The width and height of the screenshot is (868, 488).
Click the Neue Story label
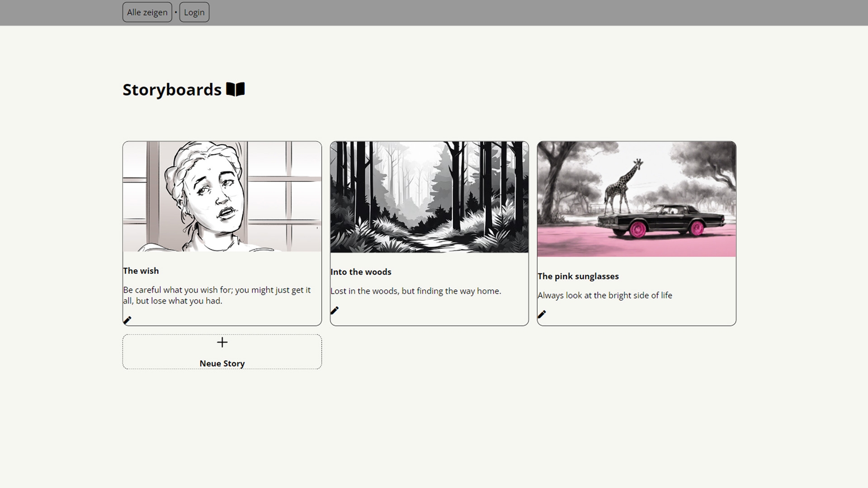tap(222, 363)
